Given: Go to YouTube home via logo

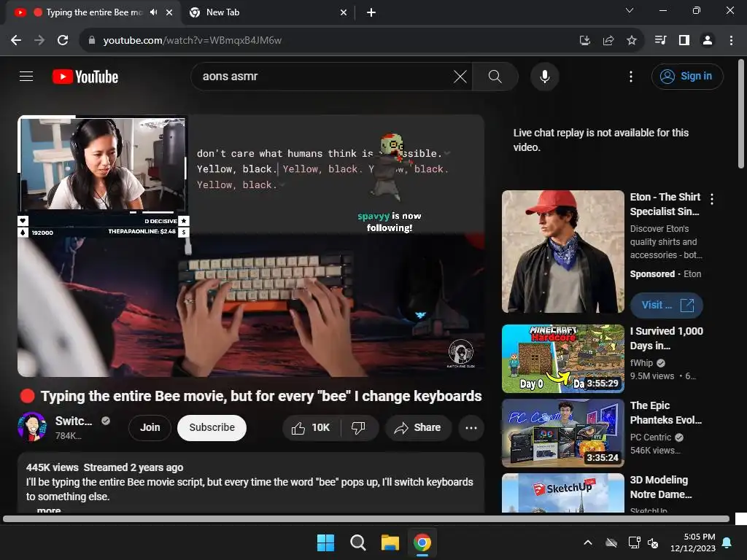Looking at the screenshot, I should coord(85,77).
